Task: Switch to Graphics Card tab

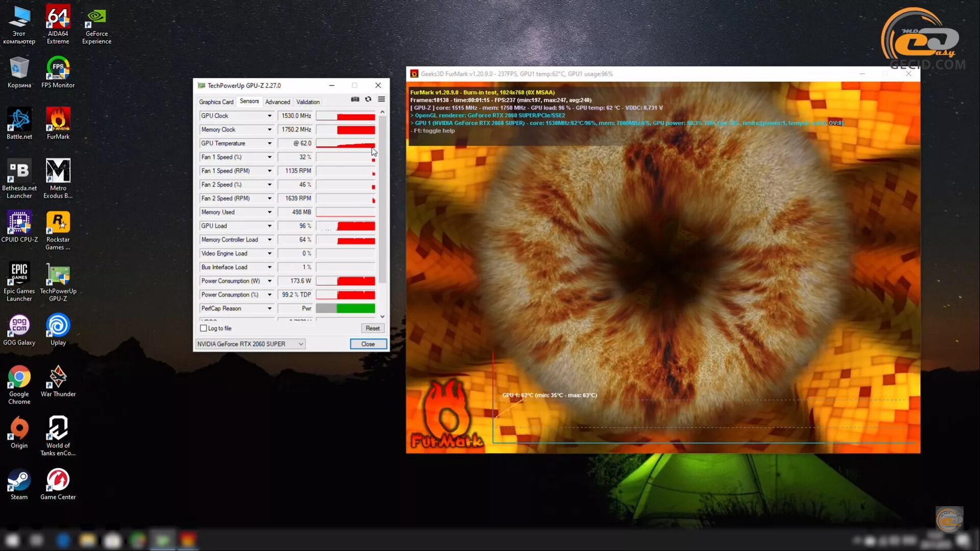Action: point(216,102)
